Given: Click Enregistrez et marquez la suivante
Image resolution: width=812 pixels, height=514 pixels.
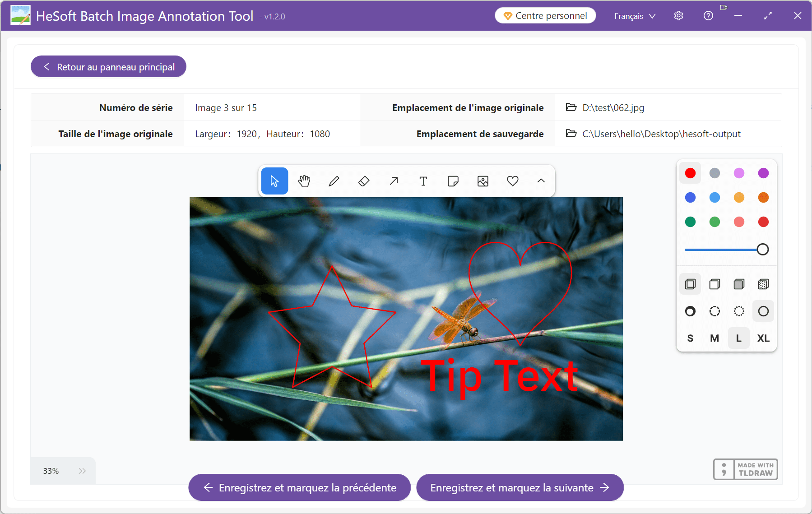Looking at the screenshot, I should (520, 487).
